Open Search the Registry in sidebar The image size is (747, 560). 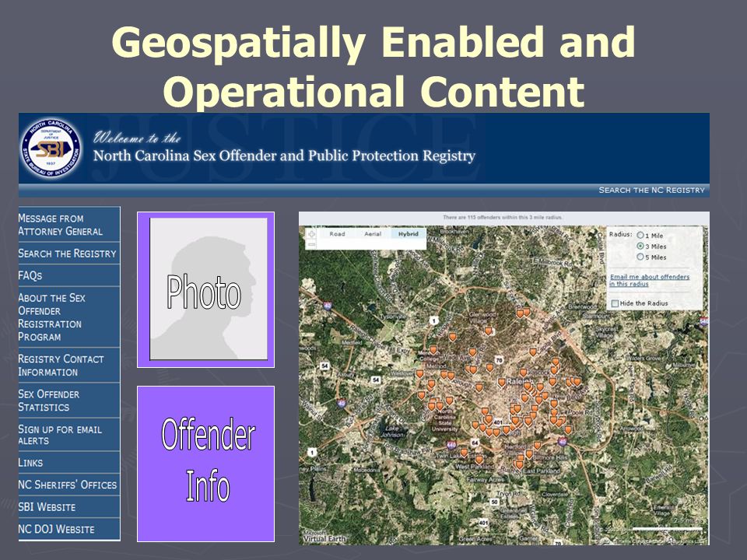[x=69, y=254]
